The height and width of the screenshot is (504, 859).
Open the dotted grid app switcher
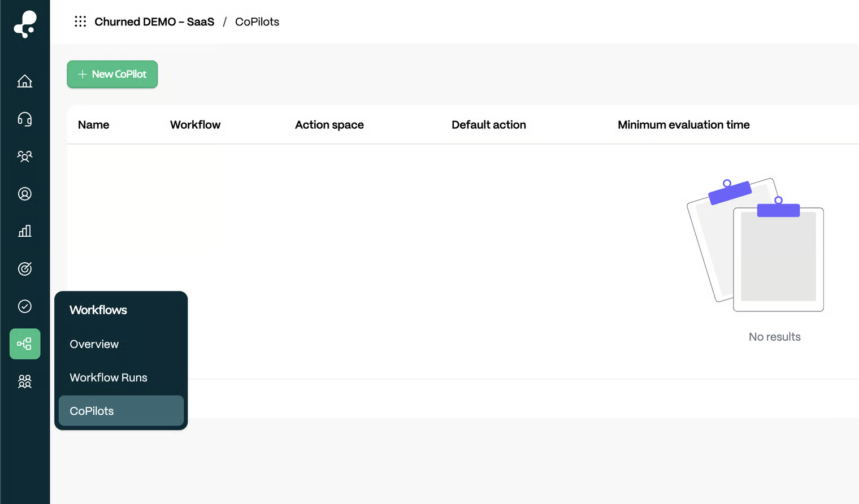click(80, 21)
